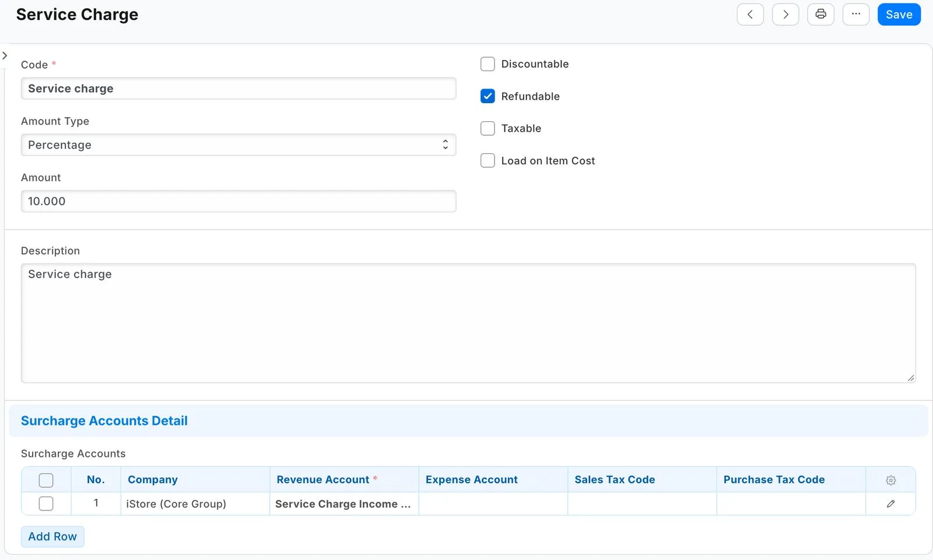This screenshot has width=933, height=560.
Task: Click empty Expense Account cell in row 1
Action: pyautogui.click(x=493, y=504)
